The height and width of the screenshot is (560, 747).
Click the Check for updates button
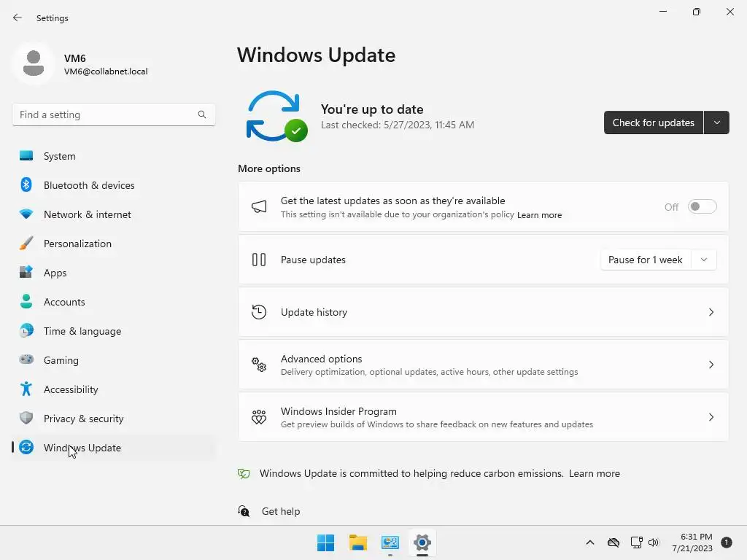653,122
